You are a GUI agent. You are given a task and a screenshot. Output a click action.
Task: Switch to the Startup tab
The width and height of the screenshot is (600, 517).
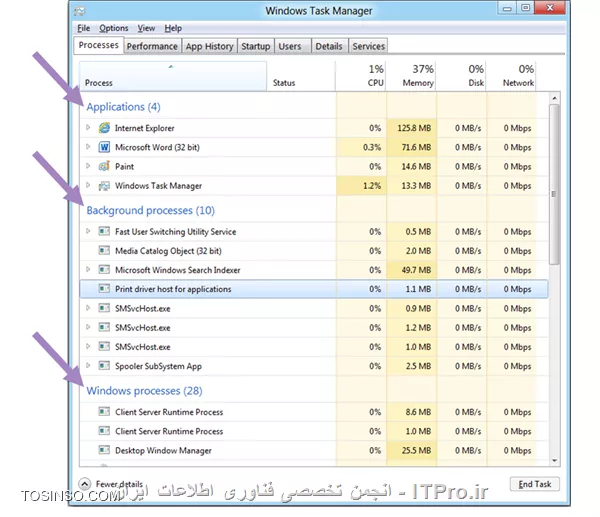[256, 46]
